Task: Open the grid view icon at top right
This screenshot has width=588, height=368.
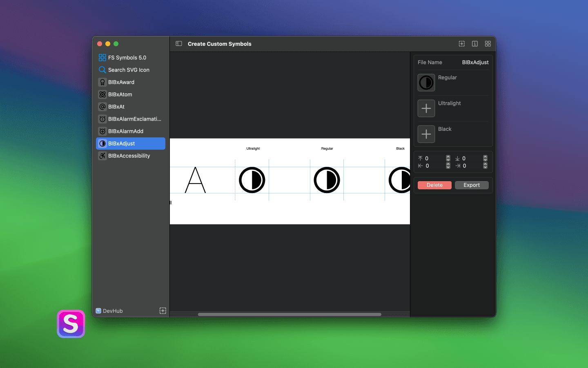Action: click(488, 43)
